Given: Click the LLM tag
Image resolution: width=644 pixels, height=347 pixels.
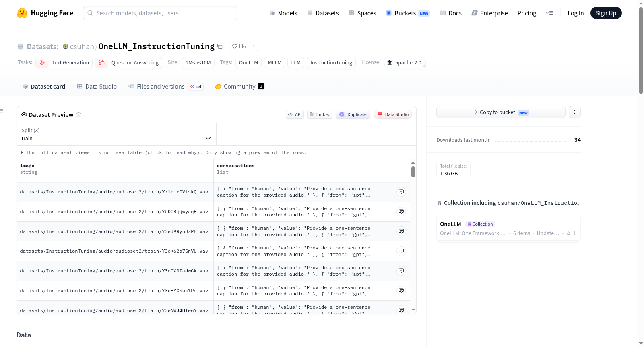Looking at the screenshot, I should click(x=296, y=62).
